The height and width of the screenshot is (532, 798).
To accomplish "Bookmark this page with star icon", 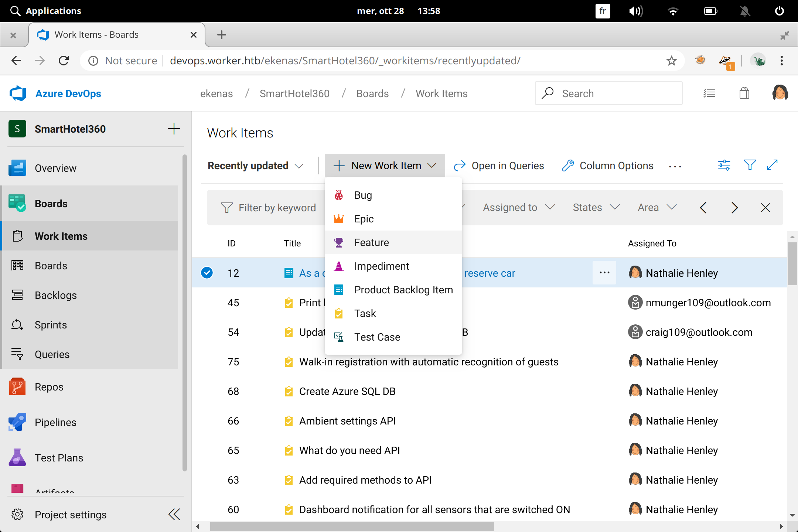I will point(671,61).
